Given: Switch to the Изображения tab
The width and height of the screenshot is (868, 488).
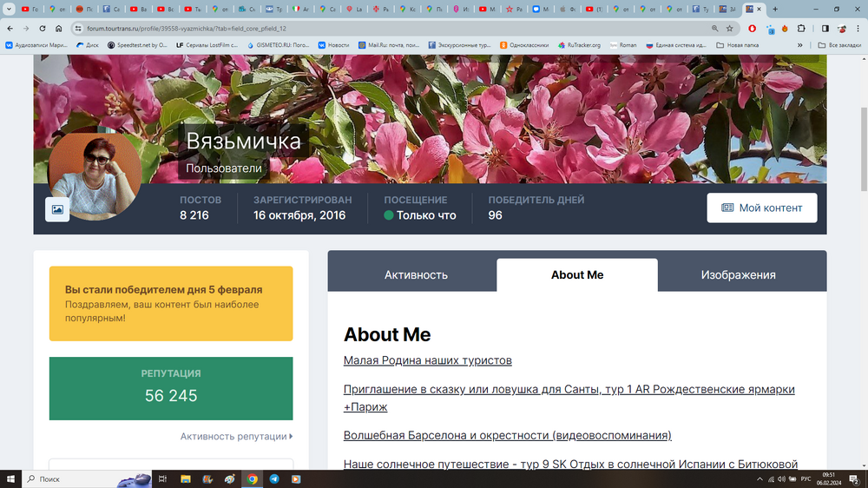Looking at the screenshot, I should tap(738, 274).
